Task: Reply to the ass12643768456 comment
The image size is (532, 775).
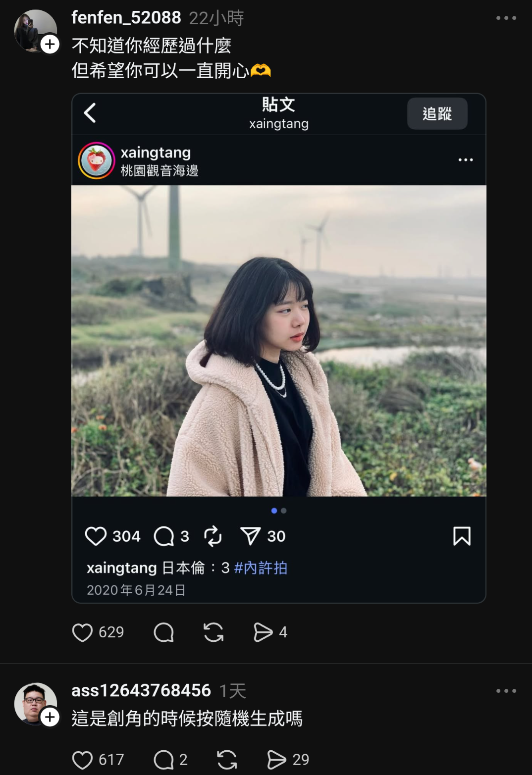Action: pos(163,760)
